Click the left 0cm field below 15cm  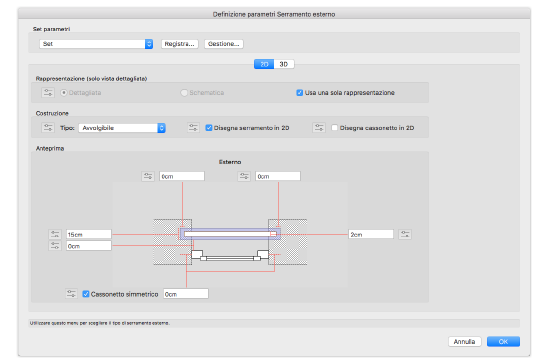click(89, 246)
